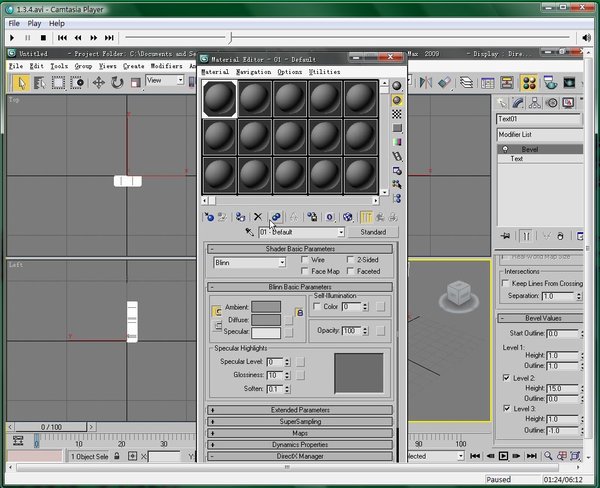600x488 pixels.
Task: Toggle the checkered Background icon
Action: click(x=397, y=114)
